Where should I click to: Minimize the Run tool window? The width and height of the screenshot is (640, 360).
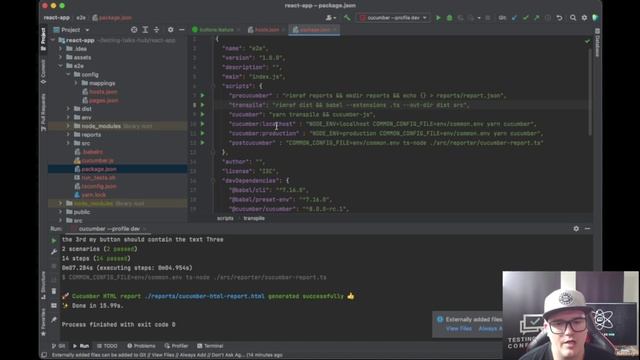pyautogui.click(x=587, y=229)
